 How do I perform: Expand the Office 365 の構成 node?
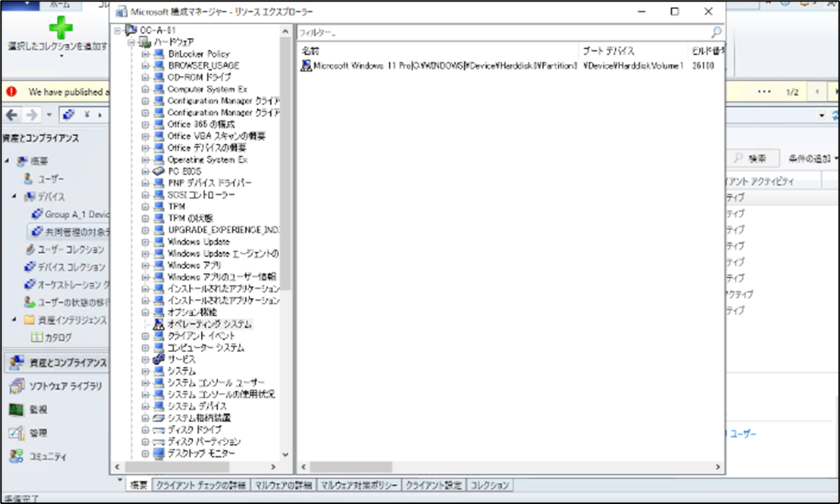pyautogui.click(x=145, y=124)
